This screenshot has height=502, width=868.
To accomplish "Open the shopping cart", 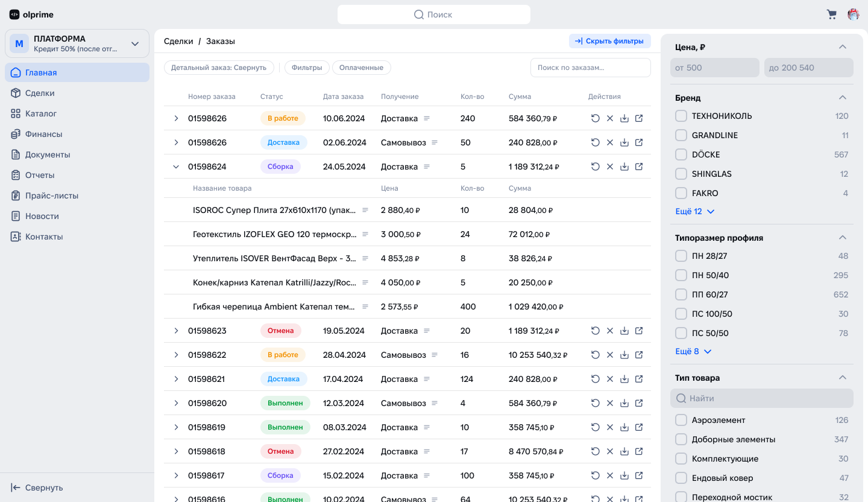I will coord(832,14).
